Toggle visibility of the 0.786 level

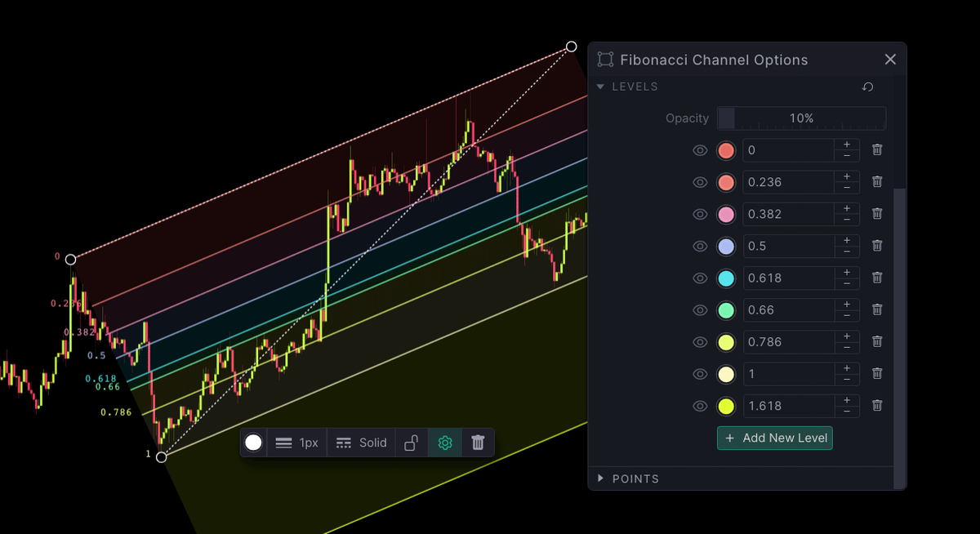coord(700,341)
